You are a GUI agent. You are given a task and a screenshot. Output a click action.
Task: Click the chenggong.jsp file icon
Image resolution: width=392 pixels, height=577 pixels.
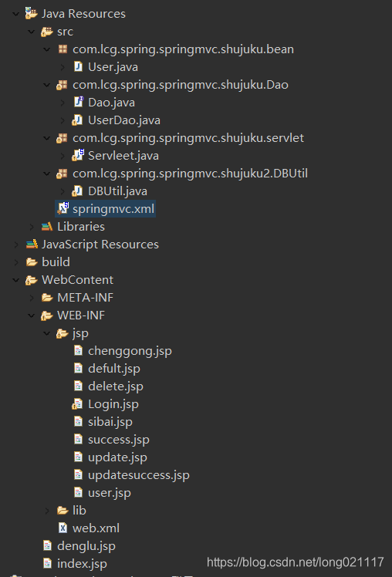click(x=78, y=350)
